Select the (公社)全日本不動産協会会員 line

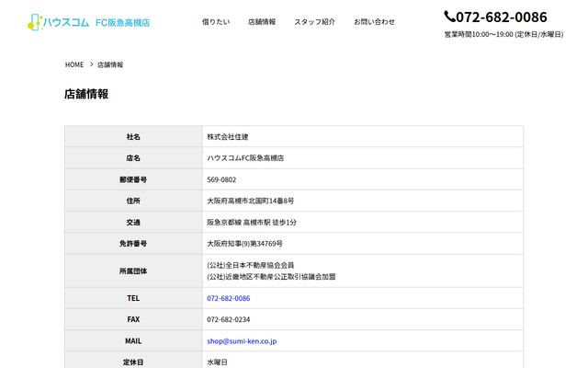pyautogui.click(x=251, y=265)
